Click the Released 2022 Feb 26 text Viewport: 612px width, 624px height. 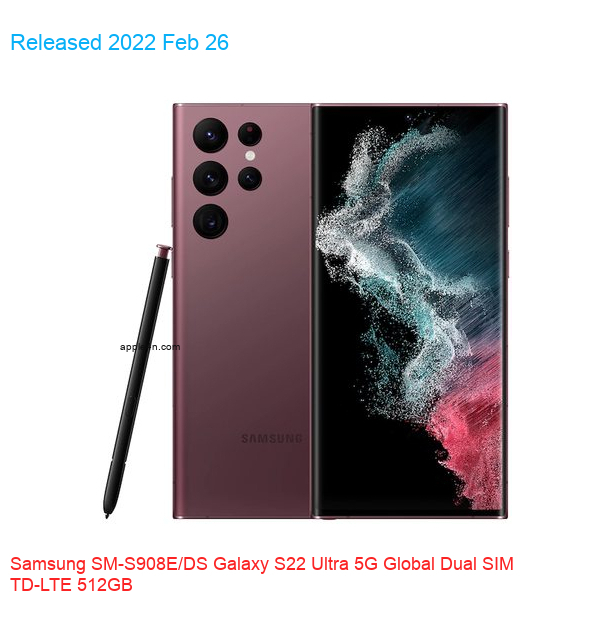pos(119,42)
